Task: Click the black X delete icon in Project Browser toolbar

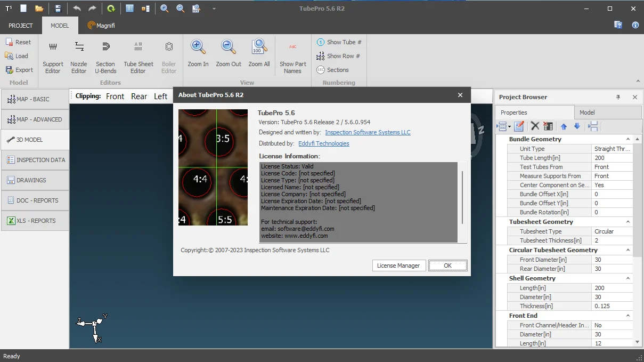Action: pos(535,126)
